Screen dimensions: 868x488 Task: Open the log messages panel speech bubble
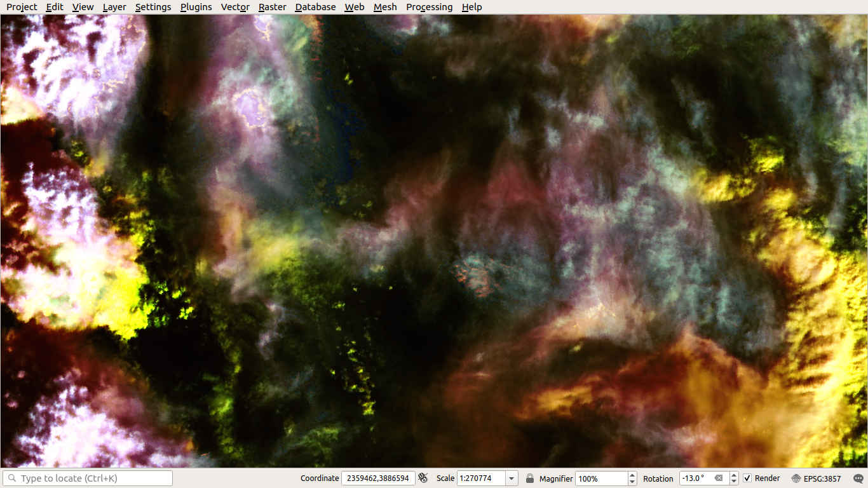(x=857, y=478)
